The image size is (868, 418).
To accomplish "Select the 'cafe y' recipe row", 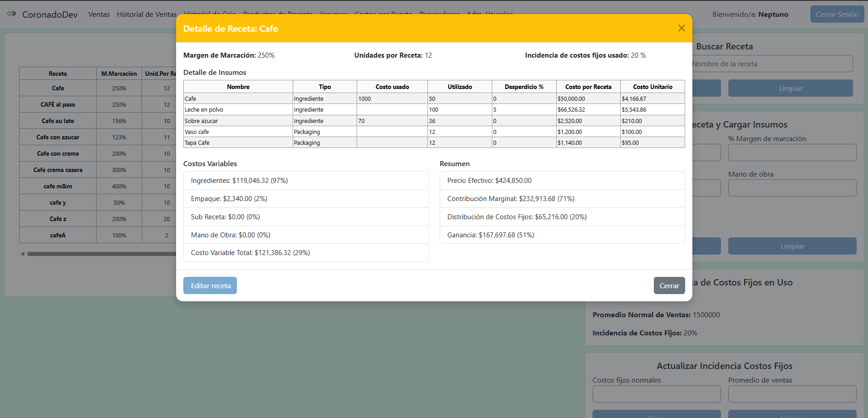I will point(98,202).
